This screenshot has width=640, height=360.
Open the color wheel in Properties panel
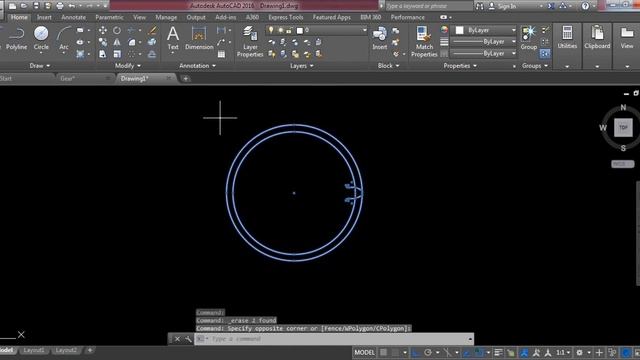click(444, 30)
